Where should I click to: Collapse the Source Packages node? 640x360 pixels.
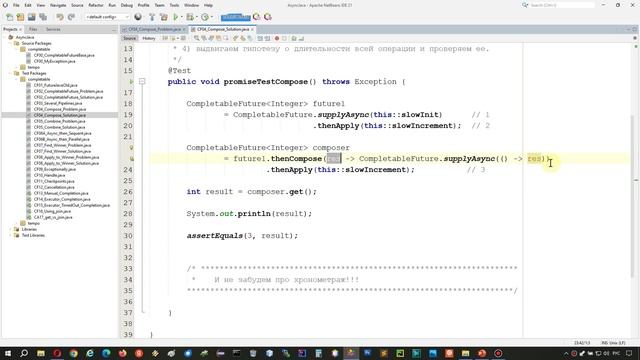point(11,43)
